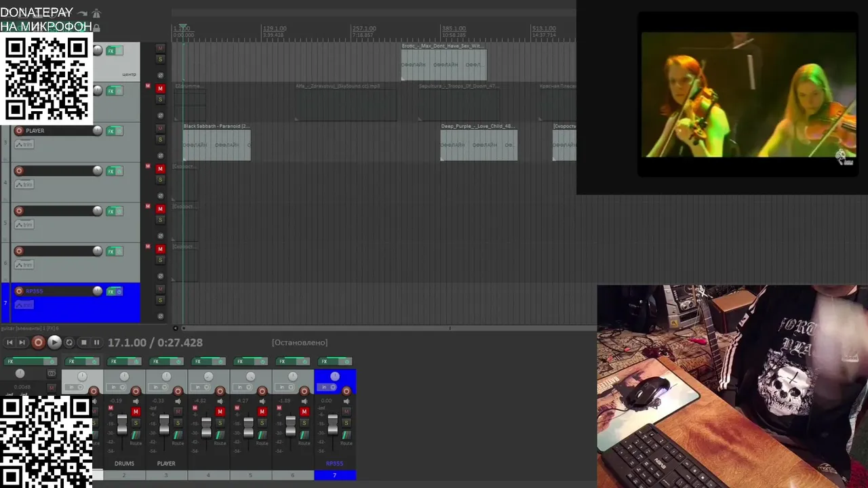Click the video preview window with violinists
This screenshot has height=488, width=868.
point(748,94)
